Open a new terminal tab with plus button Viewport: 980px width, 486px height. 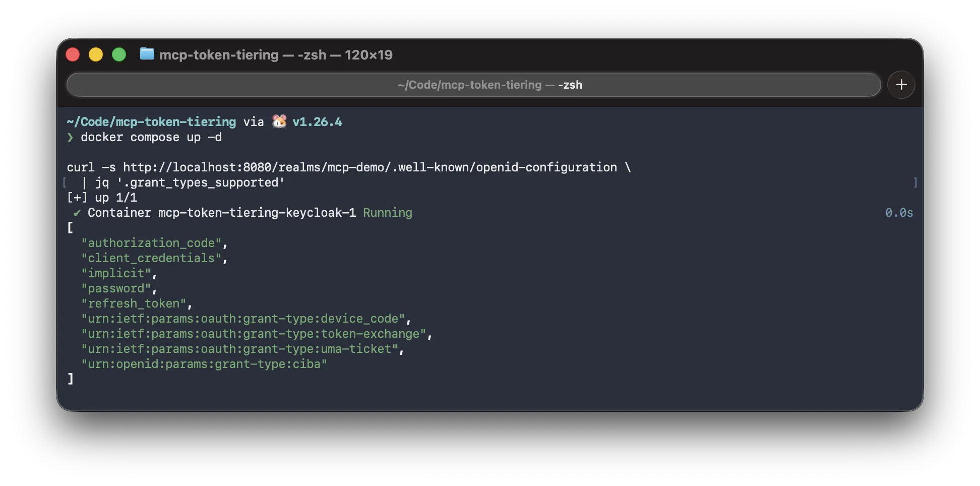[x=901, y=85]
